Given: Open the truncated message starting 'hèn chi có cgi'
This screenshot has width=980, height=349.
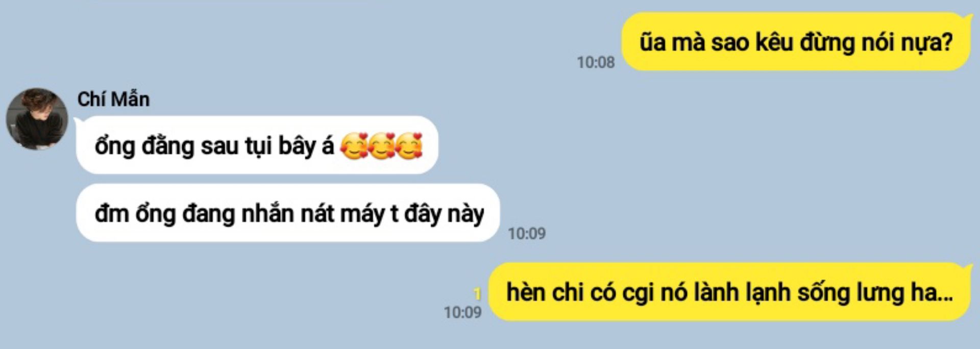Looking at the screenshot, I should pos(730,292).
